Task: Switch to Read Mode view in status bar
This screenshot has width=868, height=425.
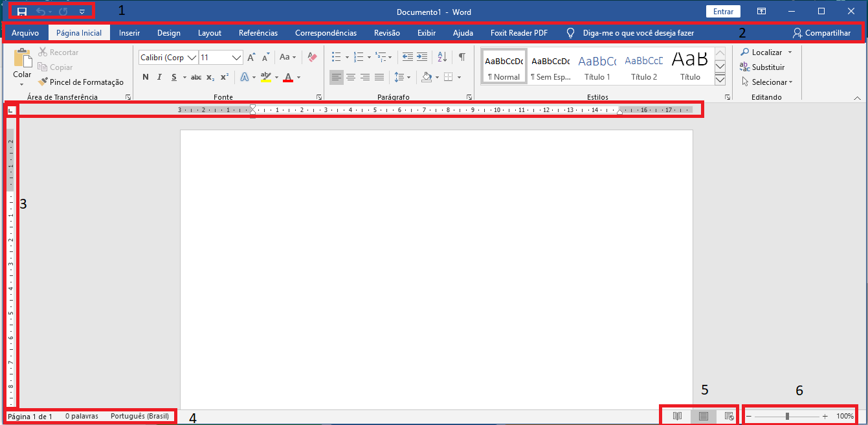Action: coord(677,416)
